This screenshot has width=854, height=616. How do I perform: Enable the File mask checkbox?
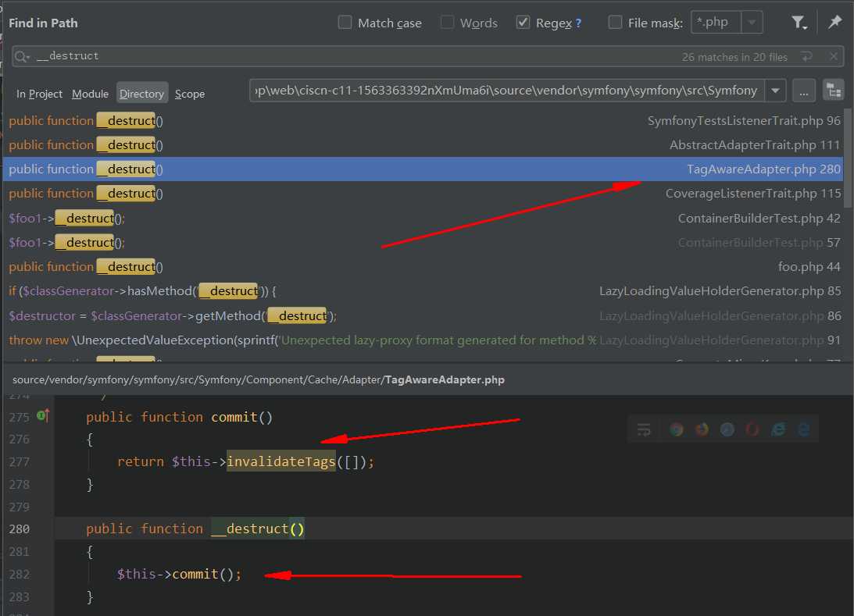(615, 23)
